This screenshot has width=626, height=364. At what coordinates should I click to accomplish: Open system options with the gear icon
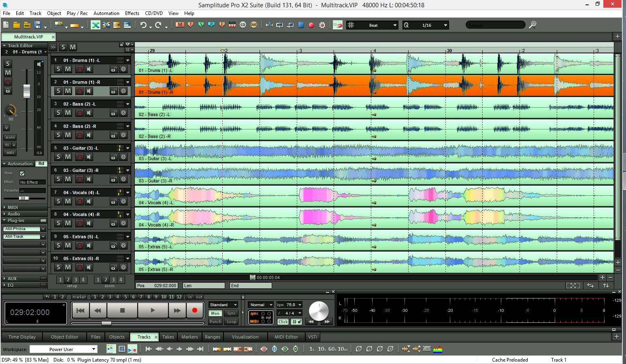click(x=322, y=25)
